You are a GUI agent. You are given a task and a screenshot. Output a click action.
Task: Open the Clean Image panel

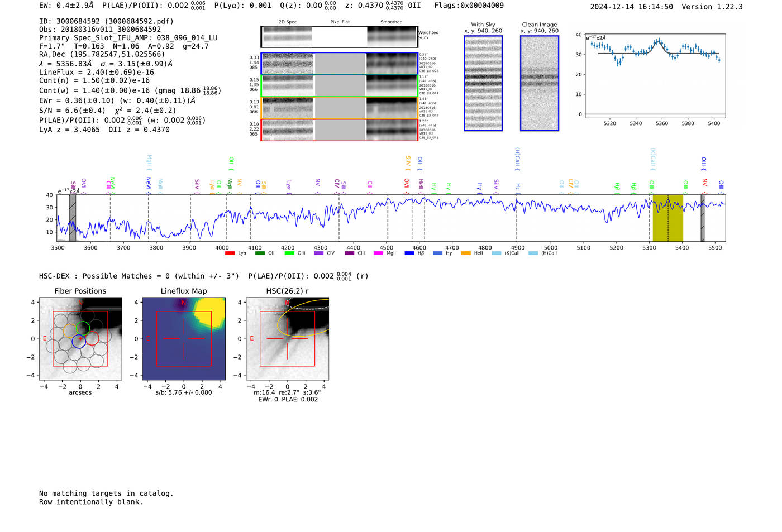click(540, 83)
